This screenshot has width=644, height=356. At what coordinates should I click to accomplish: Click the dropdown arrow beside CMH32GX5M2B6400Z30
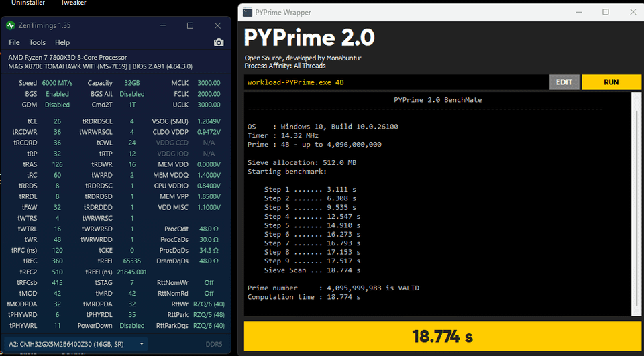tap(142, 344)
